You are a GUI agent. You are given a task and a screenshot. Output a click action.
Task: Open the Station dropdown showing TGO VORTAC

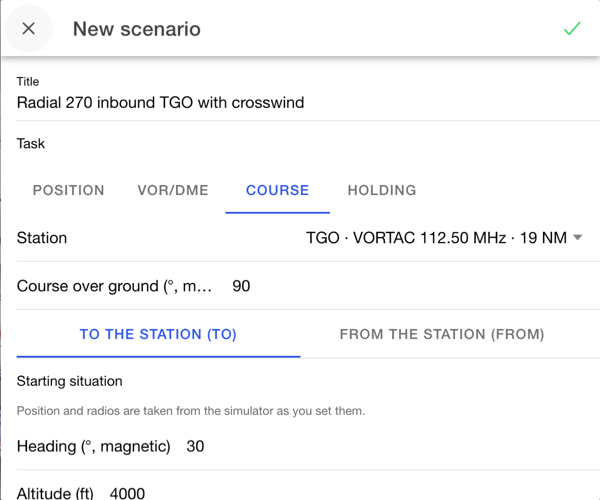click(444, 238)
